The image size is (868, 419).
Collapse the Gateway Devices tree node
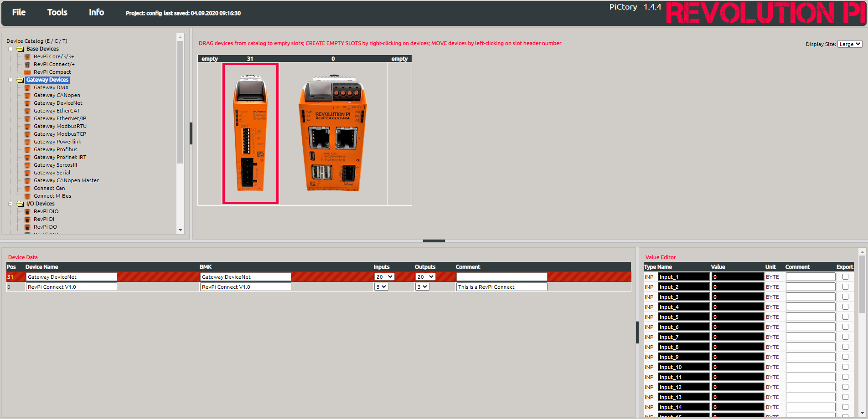click(x=10, y=80)
